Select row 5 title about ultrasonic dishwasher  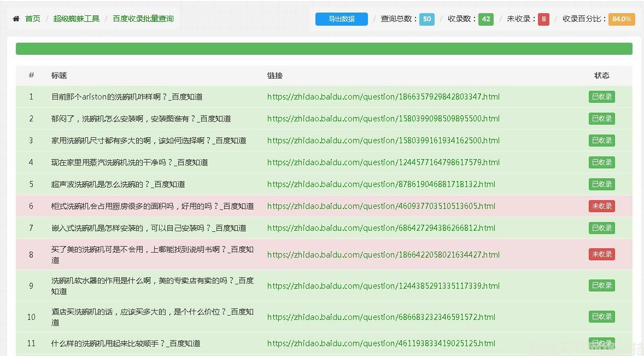point(118,184)
